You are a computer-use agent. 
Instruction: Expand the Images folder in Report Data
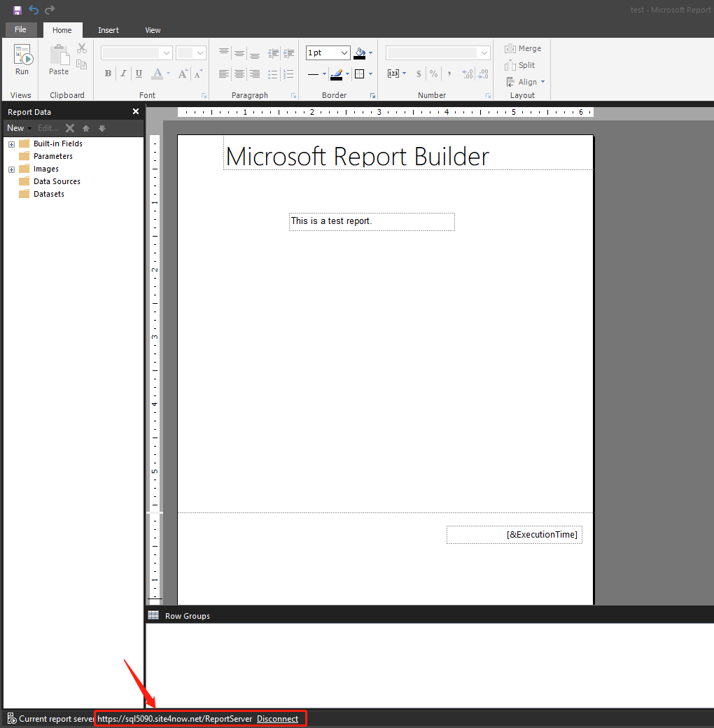[10, 168]
